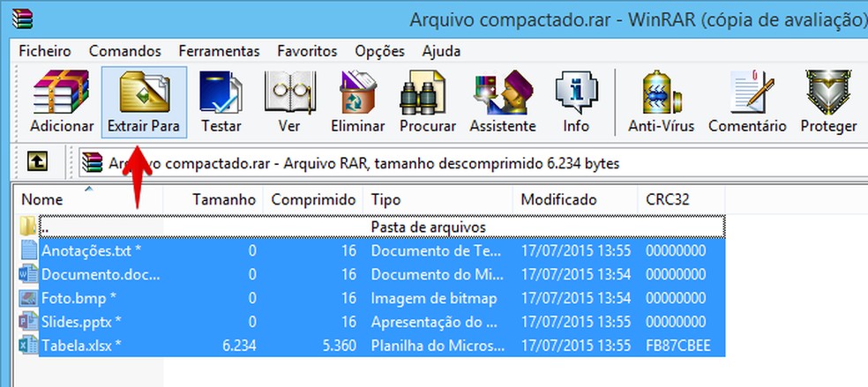Click the Proteger shield icon

click(828, 92)
